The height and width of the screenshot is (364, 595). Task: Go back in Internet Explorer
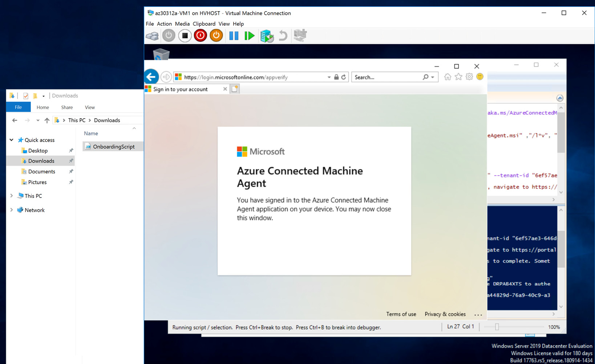tap(151, 77)
